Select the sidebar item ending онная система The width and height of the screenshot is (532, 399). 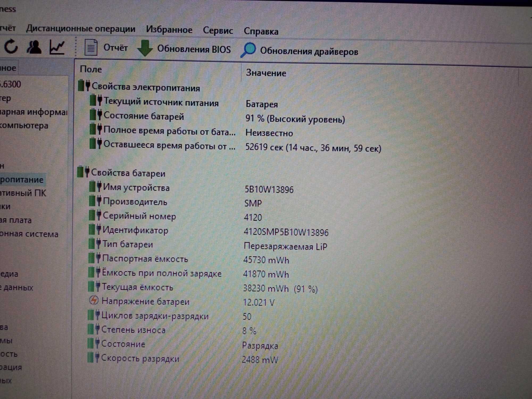point(29,234)
